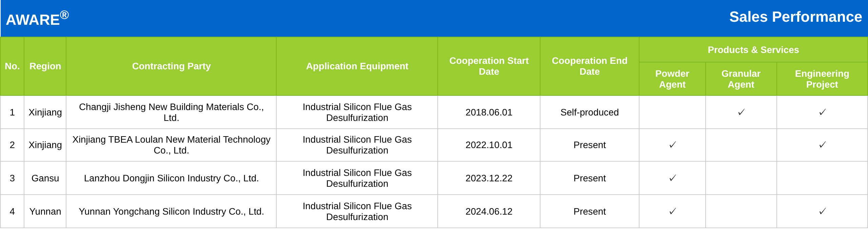Select the 2024.06.12 start date cell
Viewport: 868px width, 235px height.
489,211
